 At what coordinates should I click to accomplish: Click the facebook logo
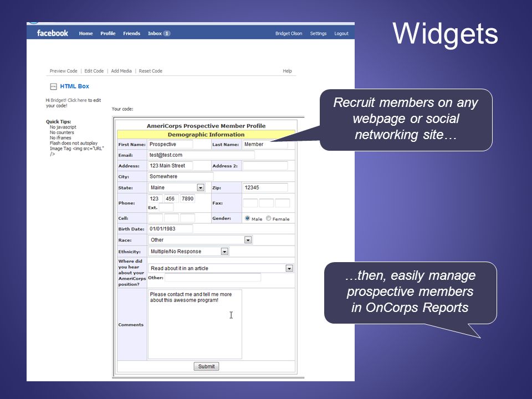click(52, 33)
